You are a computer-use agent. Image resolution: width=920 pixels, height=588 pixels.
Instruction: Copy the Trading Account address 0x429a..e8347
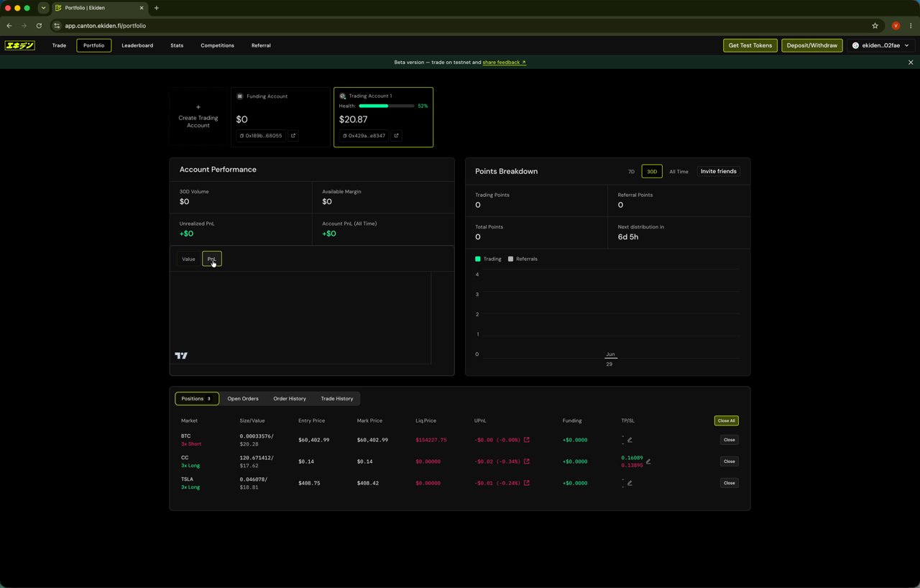tap(364, 136)
